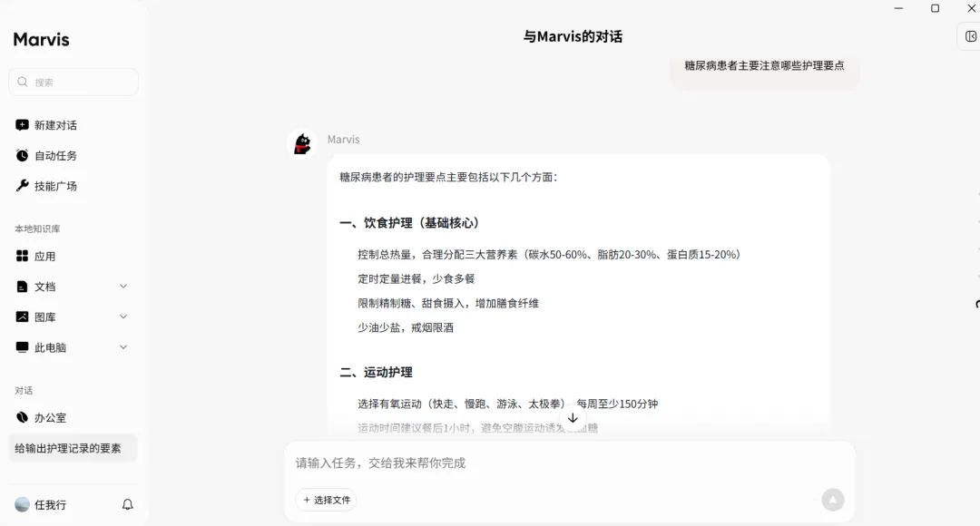Click the 此电脑 monitor icon
This screenshot has width=980, height=526.
[x=22, y=346]
